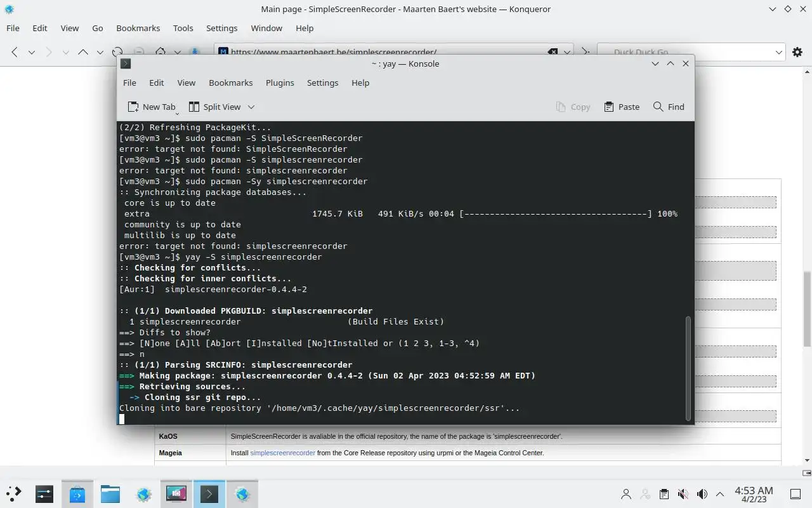This screenshot has width=812, height=508.
Task: Click the Konsole terminal icon in title bar
Action: (126, 63)
